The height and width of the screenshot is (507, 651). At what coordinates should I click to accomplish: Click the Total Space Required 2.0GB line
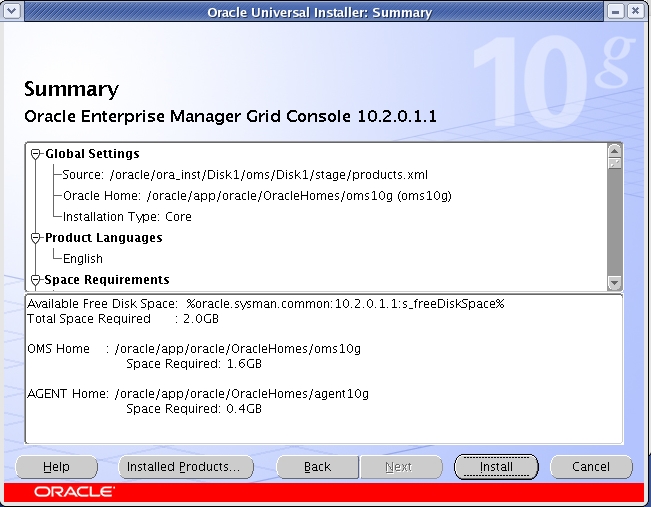coord(123,319)
